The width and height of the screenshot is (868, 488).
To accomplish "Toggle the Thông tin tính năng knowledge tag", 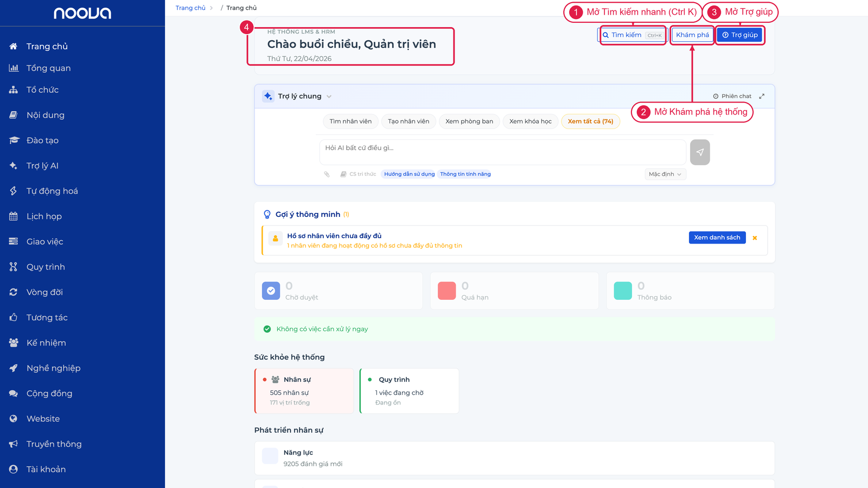I will pos(465,174).
